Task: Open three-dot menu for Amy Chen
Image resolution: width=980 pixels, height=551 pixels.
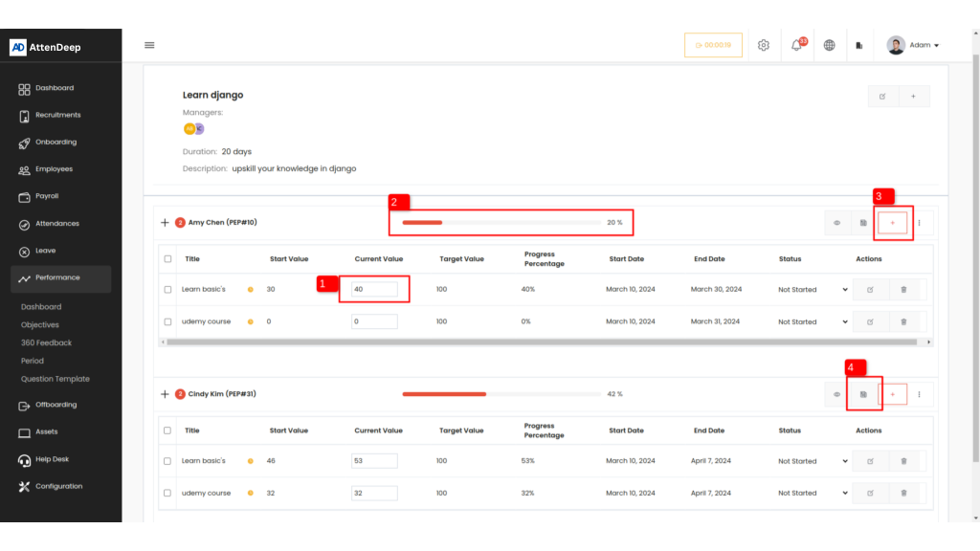Action: click(920, 223)
